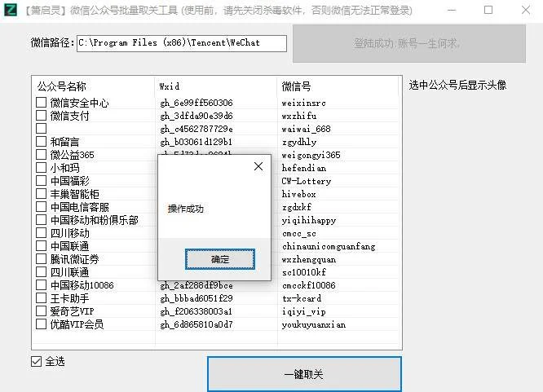
Task: Tick the checkbox for 中国福彩
Action: pos(42,180)
